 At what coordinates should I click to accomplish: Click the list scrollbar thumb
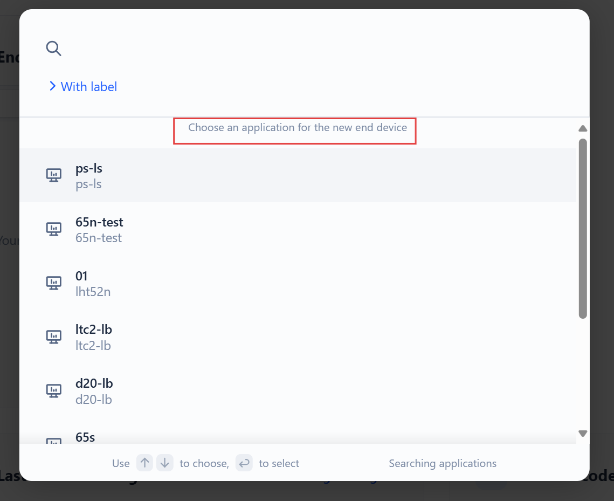583,229
